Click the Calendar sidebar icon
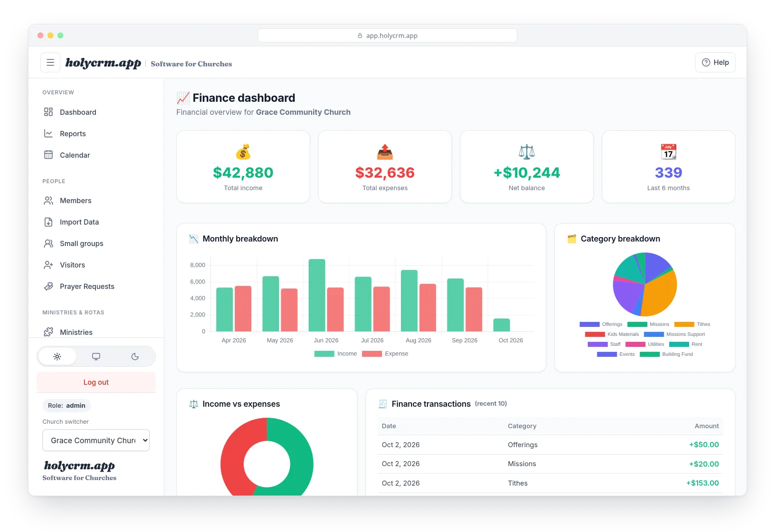 tap(48, 155)
